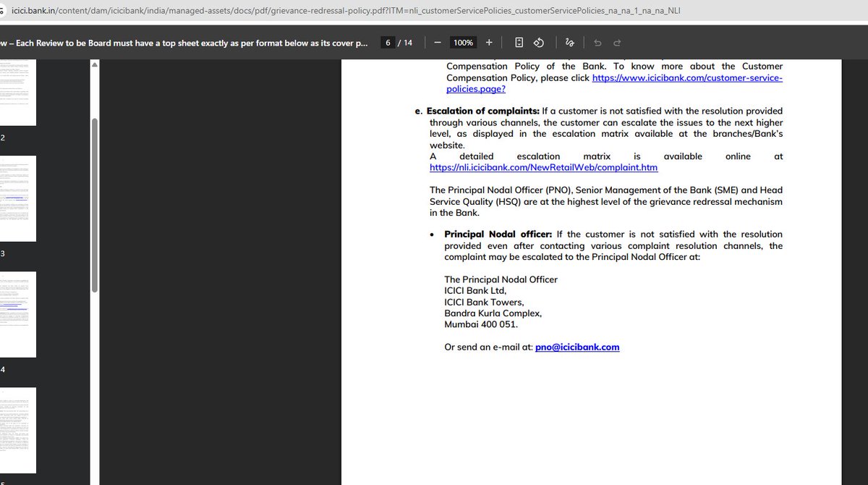The width and height of the screenshot is (868, 485).
Task: Rotate the PDF counterclockwise
Action: (x=539, y=43)
